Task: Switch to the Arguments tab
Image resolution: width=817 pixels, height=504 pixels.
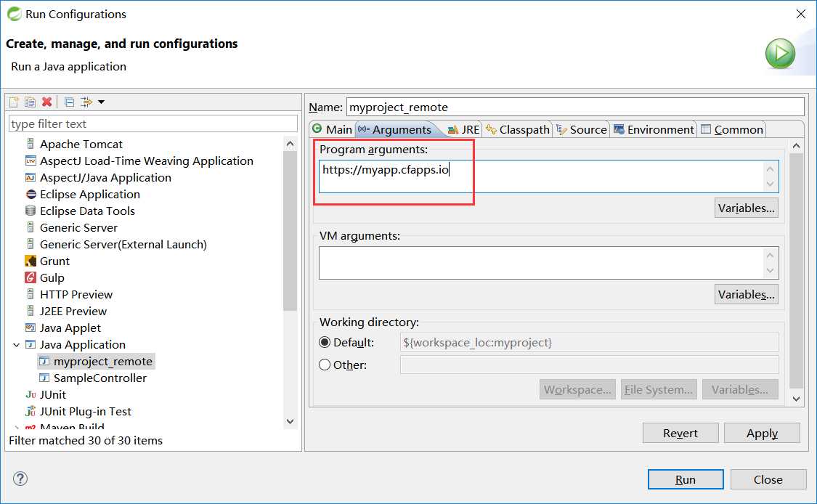Action: point(395,129)
